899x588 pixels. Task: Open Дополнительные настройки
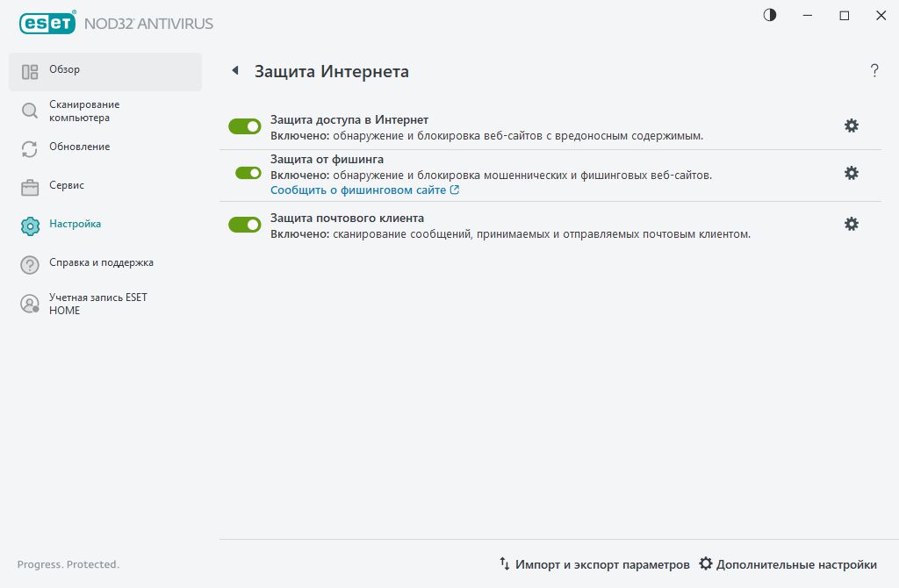795,564
